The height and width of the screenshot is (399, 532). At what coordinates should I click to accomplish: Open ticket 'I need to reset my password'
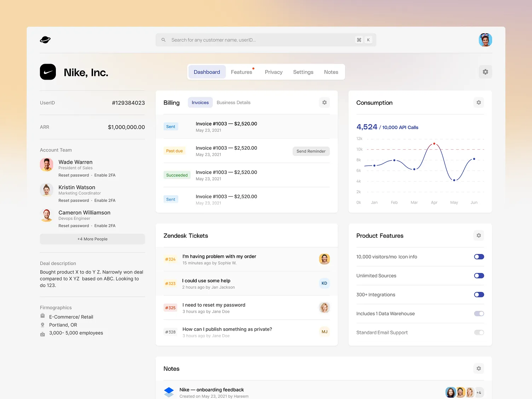(247, 308)
